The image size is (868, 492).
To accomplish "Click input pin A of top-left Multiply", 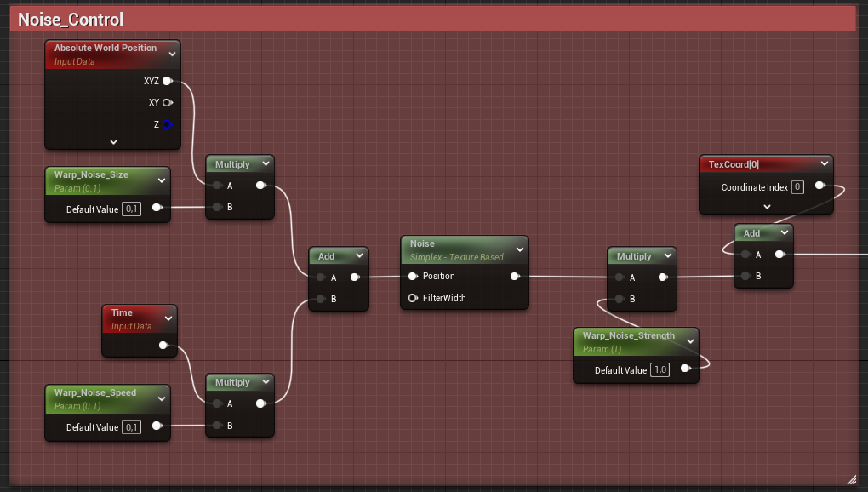I will 217,186.
